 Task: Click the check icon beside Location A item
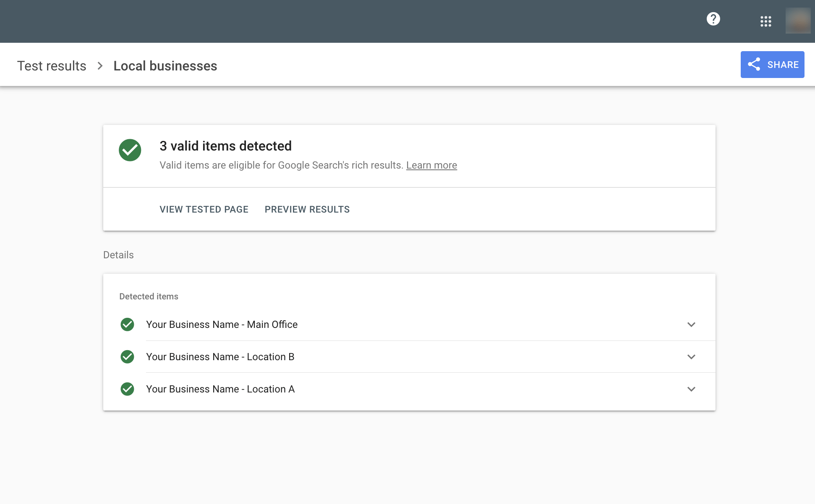click(127, 389)
